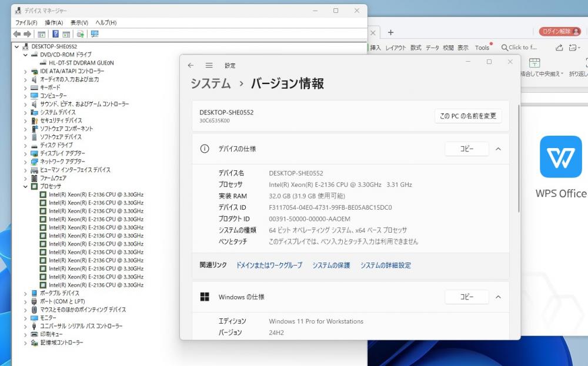Switch to the 数式 tab in WPS
This screenshot has width=588, height=366.
[x=416, y=48]
